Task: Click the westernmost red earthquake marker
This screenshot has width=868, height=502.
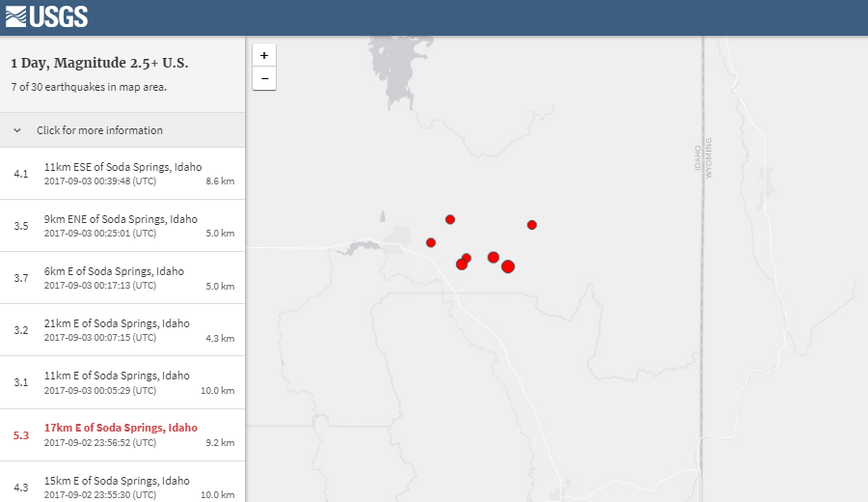Action: (x=431, y=242)
